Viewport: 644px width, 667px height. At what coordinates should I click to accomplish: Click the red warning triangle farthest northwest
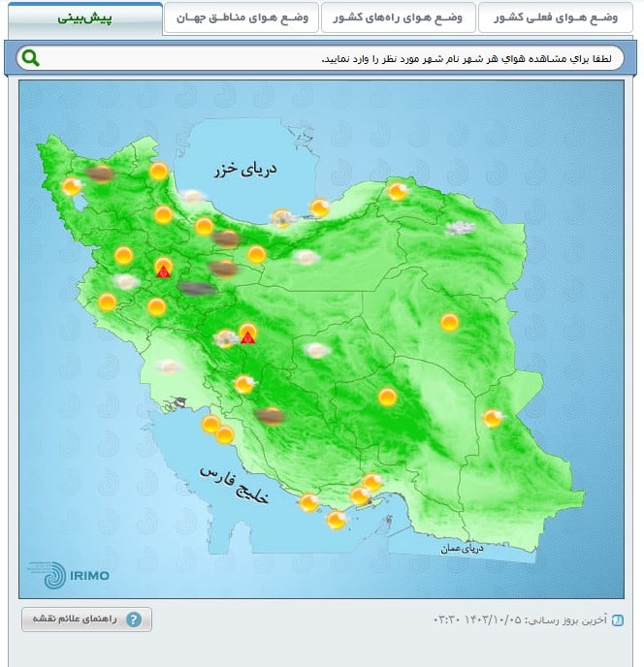pos(164,271)
